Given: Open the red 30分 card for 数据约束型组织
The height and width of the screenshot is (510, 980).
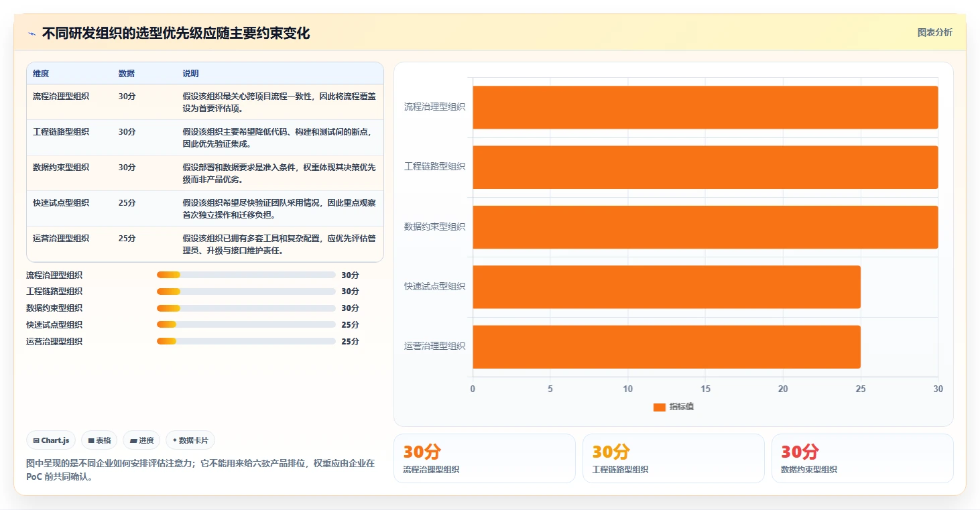Looking at the screenshot, I should [863, 458].
